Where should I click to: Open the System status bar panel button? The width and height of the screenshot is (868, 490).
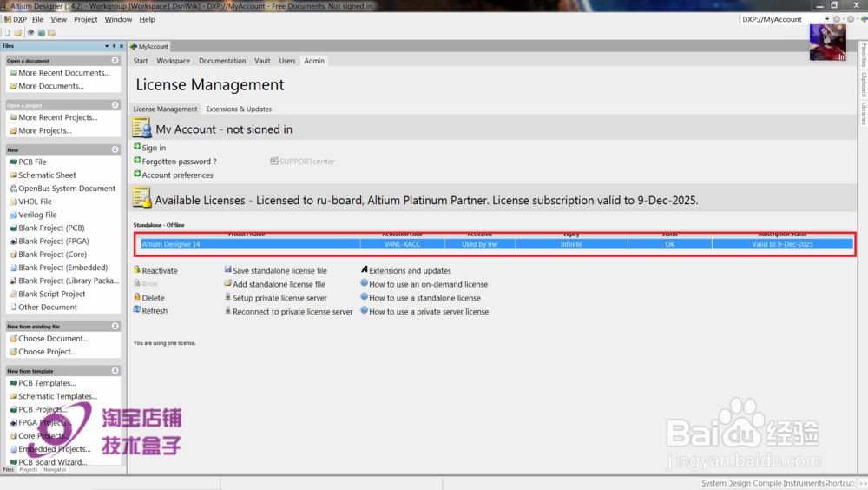[713, 483]
